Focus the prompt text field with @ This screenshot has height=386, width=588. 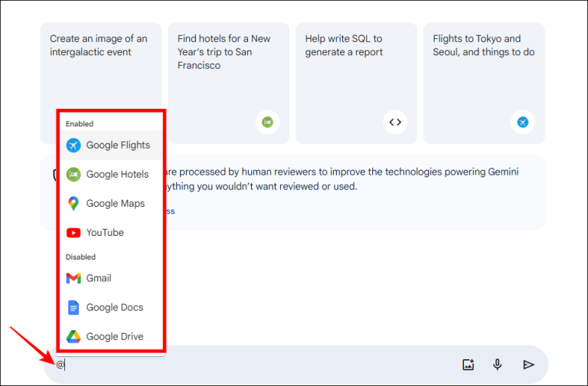tap(255, 365)
